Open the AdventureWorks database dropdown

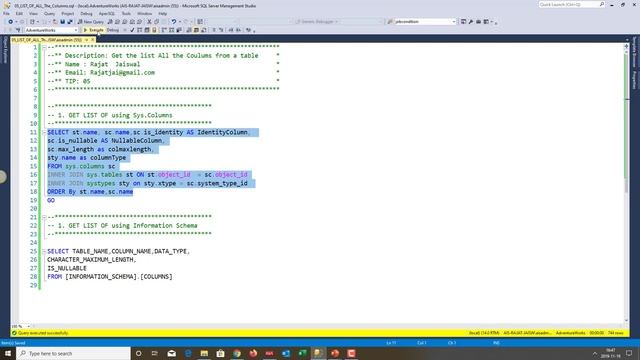pos(51,30)
